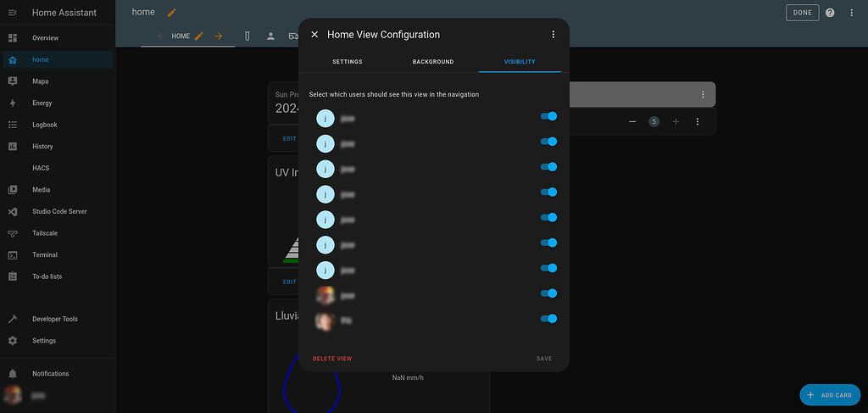Open the three-dot menu in Home View Configuration

[553, 34]
